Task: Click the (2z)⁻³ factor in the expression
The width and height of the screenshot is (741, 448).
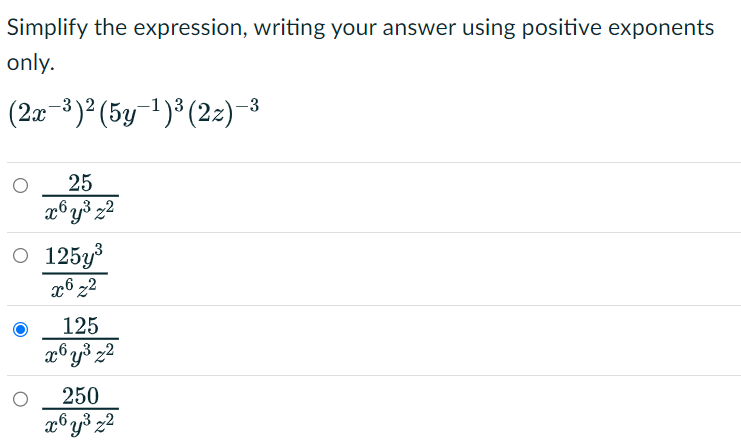Action: pos(223,112)
